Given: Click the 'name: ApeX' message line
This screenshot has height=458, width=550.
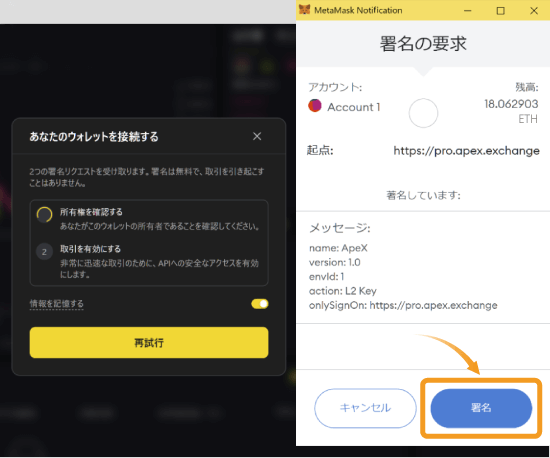Looking at the screenshot, I should point(338,248).
